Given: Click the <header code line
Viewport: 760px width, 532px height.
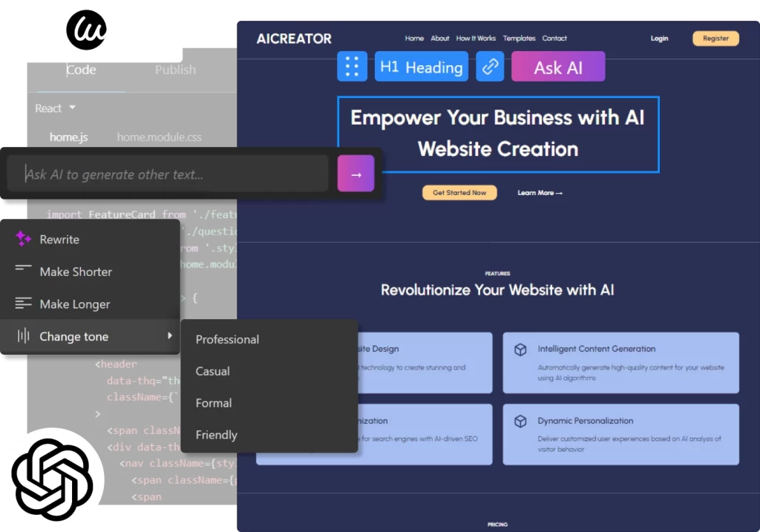Looking at the screenshot, I should click(x=116, y=364).
